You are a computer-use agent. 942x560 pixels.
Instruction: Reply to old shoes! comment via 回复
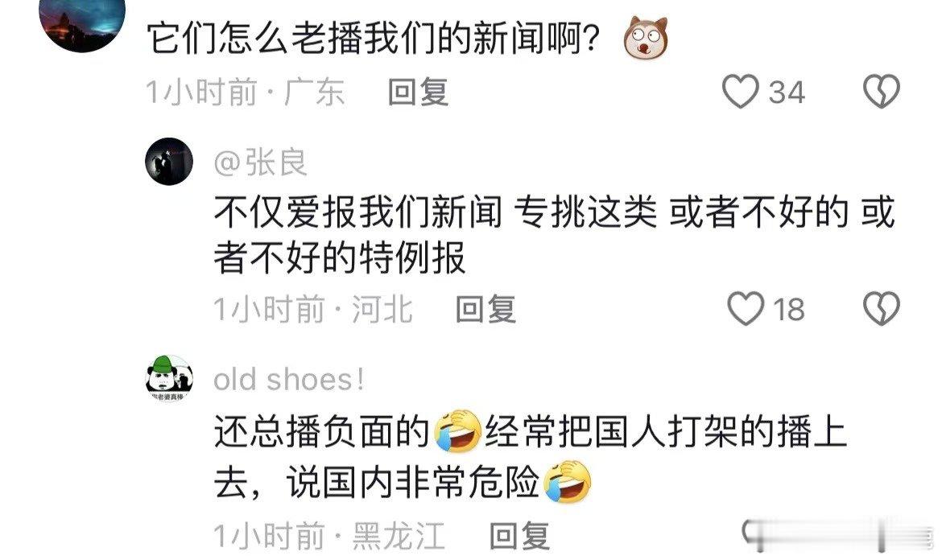pyautogui.click(x=519, y=535)
